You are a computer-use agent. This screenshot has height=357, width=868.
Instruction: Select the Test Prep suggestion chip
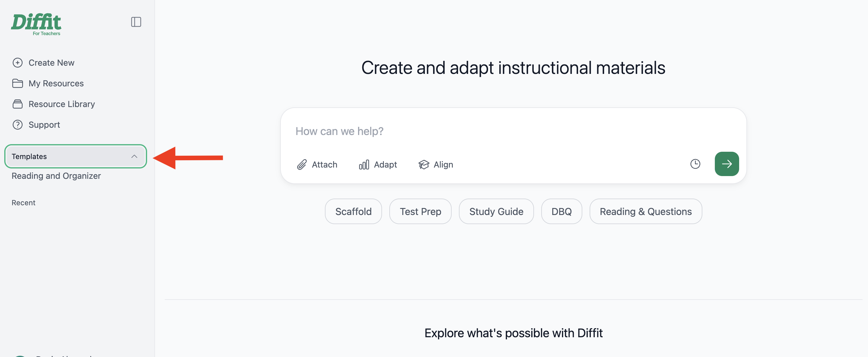pos(420,211)
